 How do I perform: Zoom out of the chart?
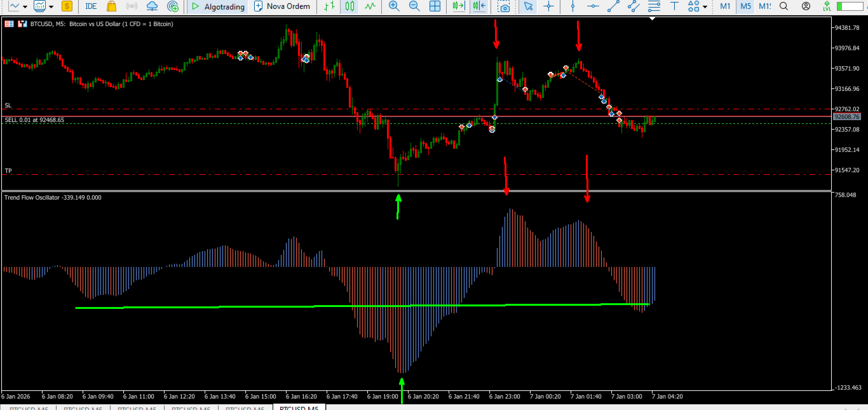(x=414, y=6)
